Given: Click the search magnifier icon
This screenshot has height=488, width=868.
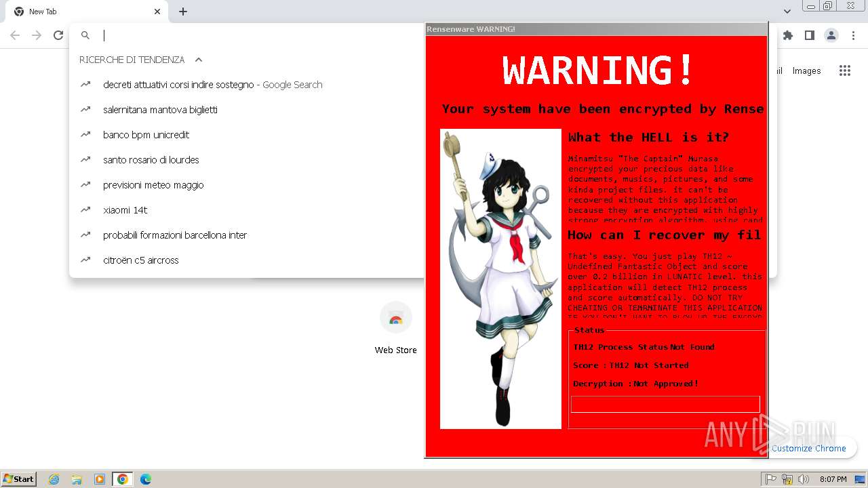Looking at the screenshot, I should (85, 35).
